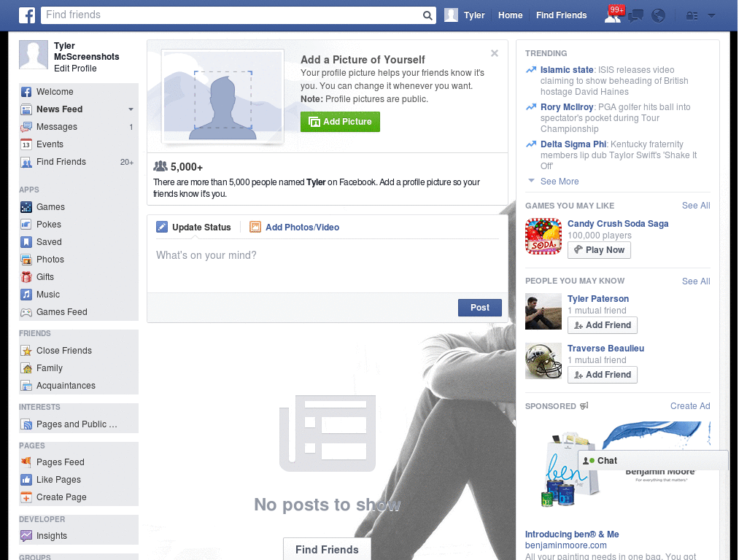747x560 pixels.
Task: Click Play Now for Candy Crush
Action: click(599, 250)
